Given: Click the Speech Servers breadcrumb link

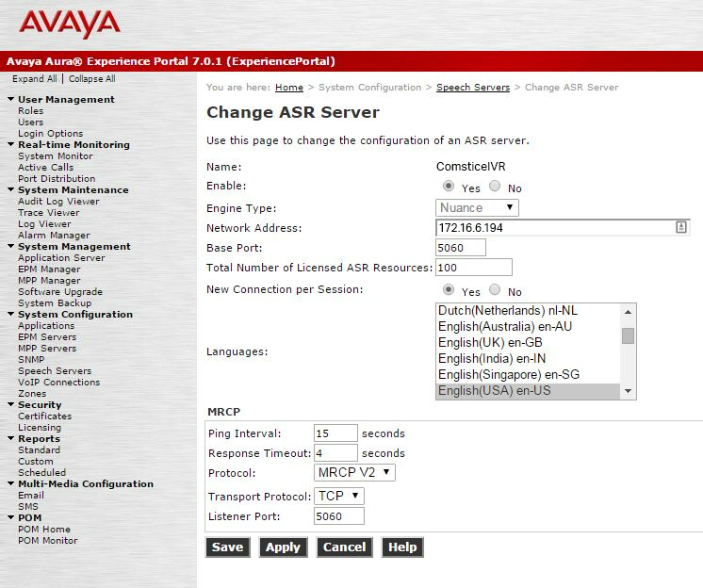Looking at the screenshot, I should pyautogui.click(x=473, y=88).
